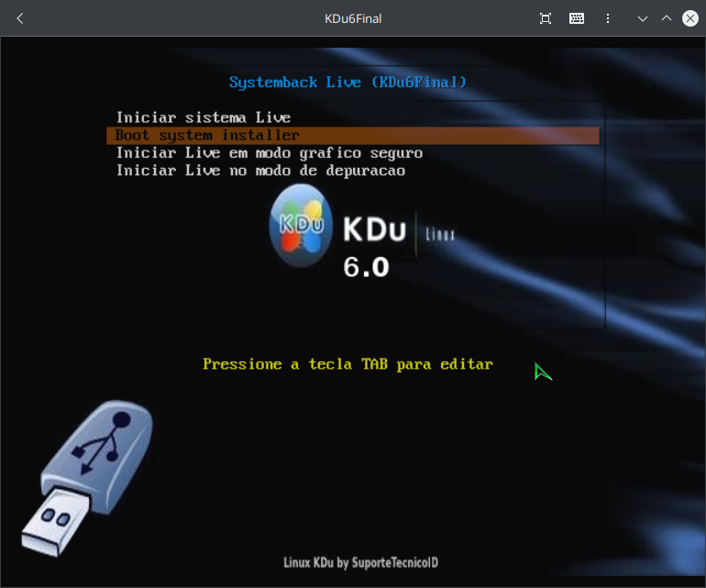Select 'Iniciar sistema Live' boot entry
This screenshot has width=706, height=588.
pos(203,117)
